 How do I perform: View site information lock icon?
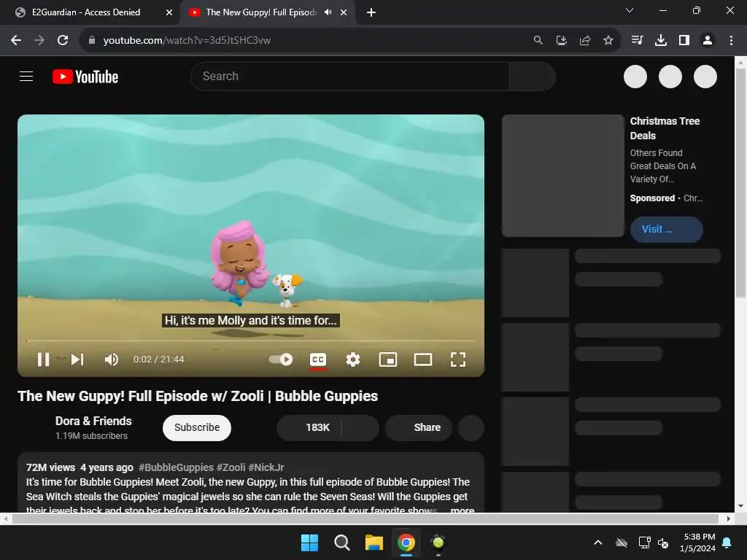(x=92, y=40)
